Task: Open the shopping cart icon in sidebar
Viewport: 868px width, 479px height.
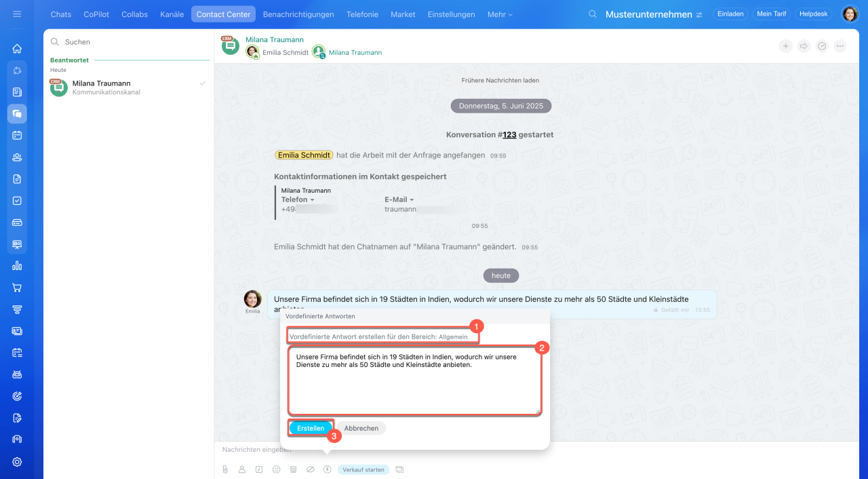Action: (x=17, y=288)
